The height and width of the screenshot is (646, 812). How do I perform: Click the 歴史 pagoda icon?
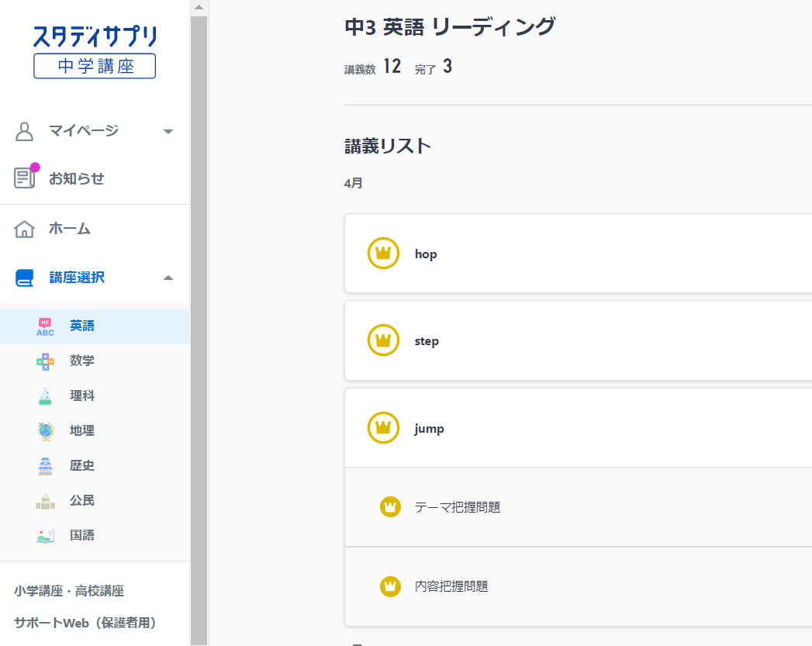44,465
